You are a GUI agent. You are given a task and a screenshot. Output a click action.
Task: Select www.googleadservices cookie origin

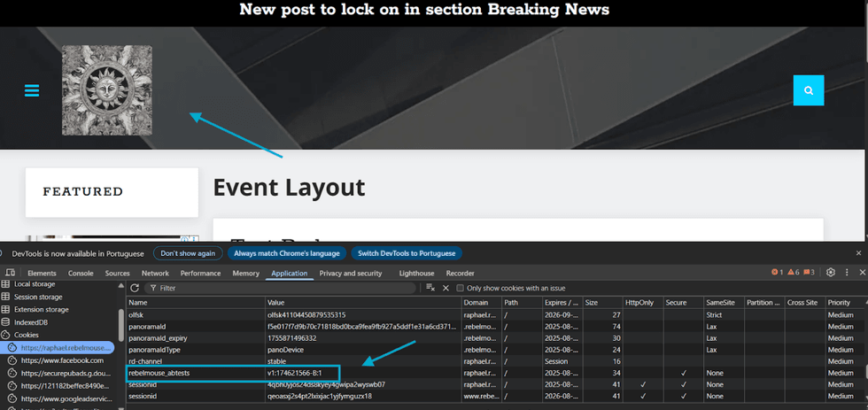[x=66, y=398]
